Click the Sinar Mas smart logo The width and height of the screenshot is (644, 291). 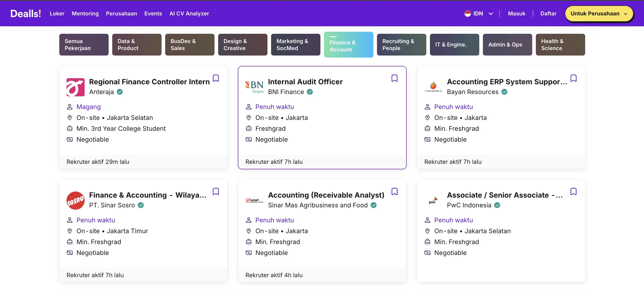[x=255, y=201]
